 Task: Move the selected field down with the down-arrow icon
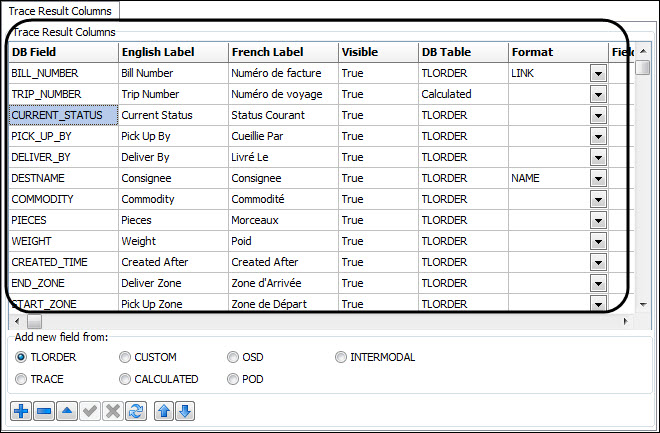coord(186,411)
